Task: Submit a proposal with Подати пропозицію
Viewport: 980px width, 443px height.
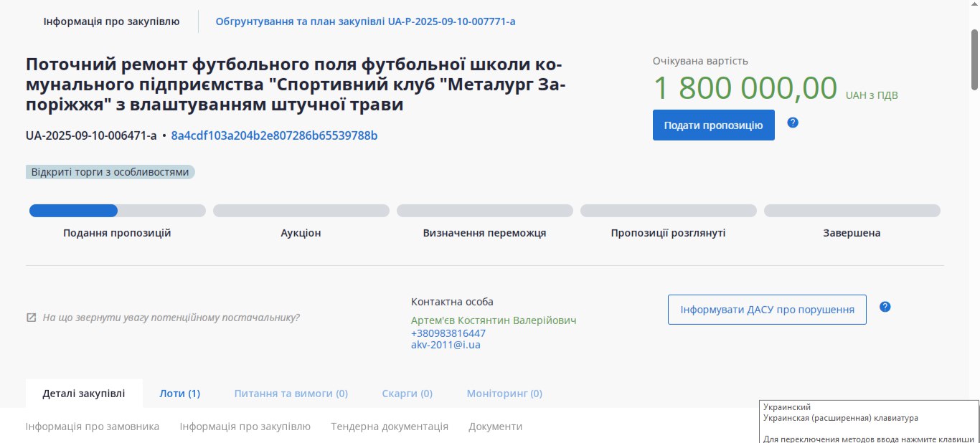Action: [x=713, y=125]
